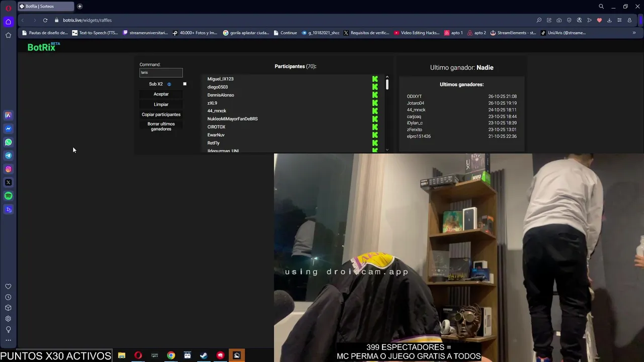Click the Sub X2 info icon
The image size is (644, 362).
(x=169, y=84)
